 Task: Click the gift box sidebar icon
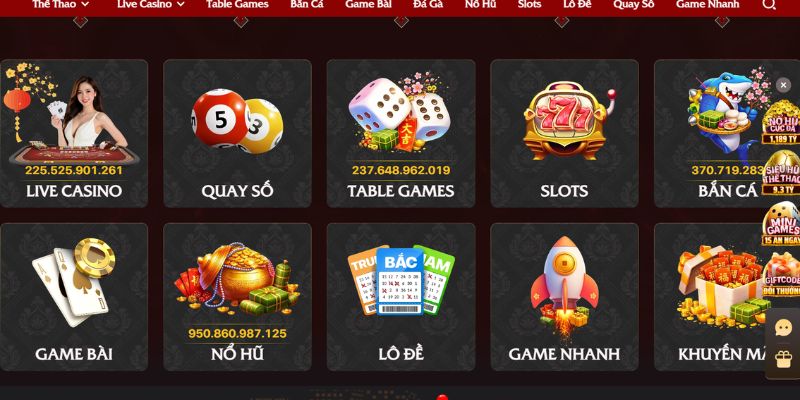pos(783,359)
